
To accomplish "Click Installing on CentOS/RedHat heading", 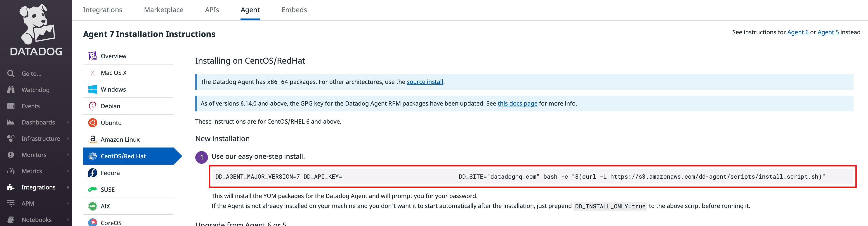I will coord(250,60).
